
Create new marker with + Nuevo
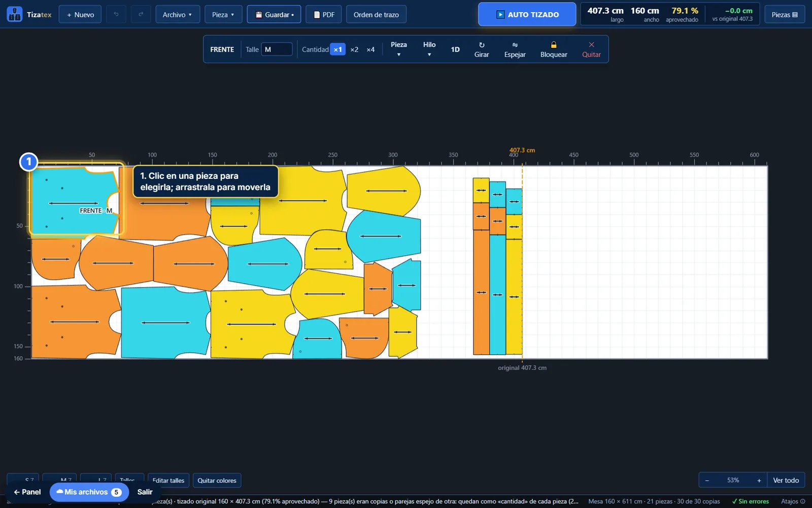pos(80,14)
